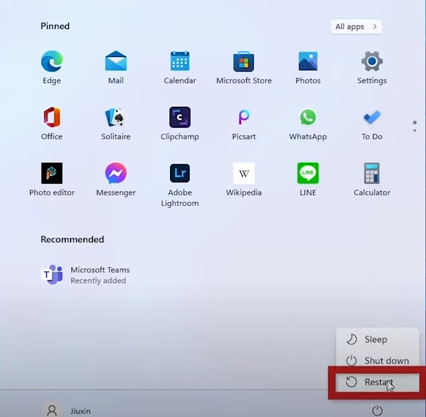
Task: Open the WhatsApp app icon
Action: pos(308,117)
